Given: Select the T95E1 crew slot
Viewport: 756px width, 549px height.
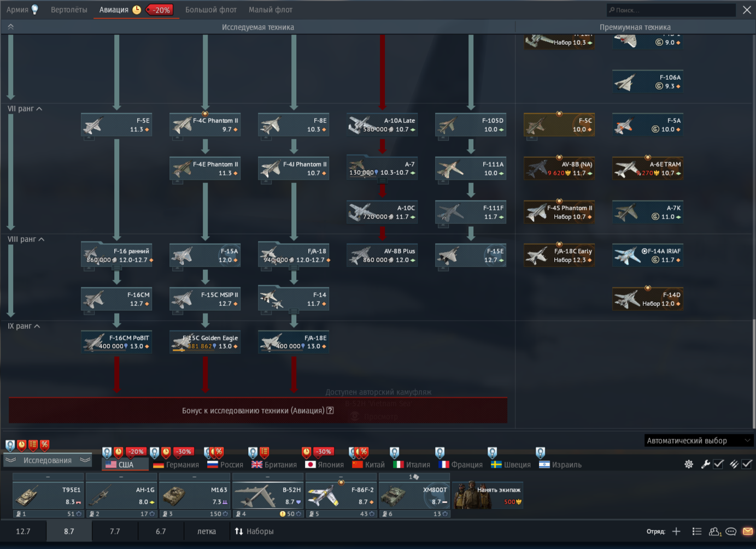Looking at the screenshot, I should (48, 495).
